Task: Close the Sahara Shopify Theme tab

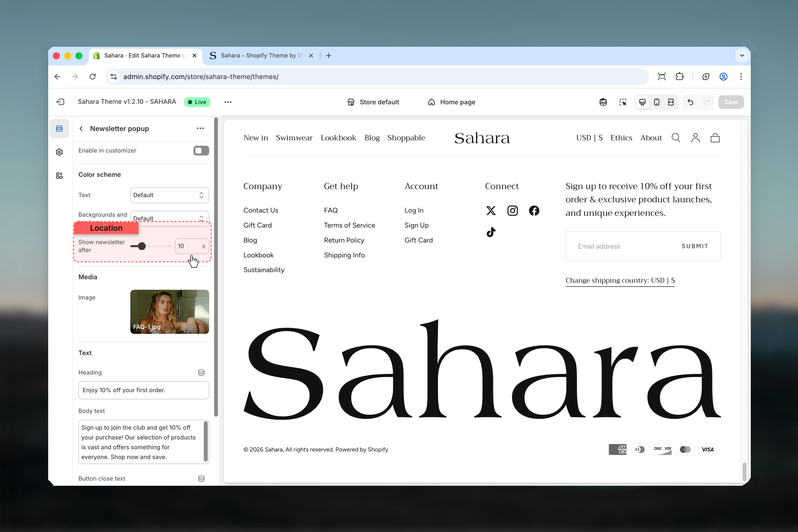Action: click(x=311, y=56)
